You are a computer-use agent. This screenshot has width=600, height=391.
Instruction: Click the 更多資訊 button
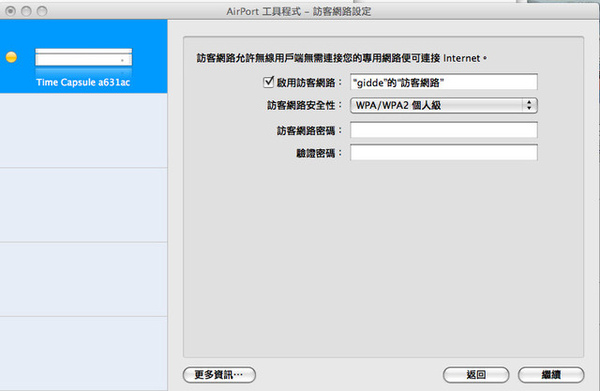219,375
